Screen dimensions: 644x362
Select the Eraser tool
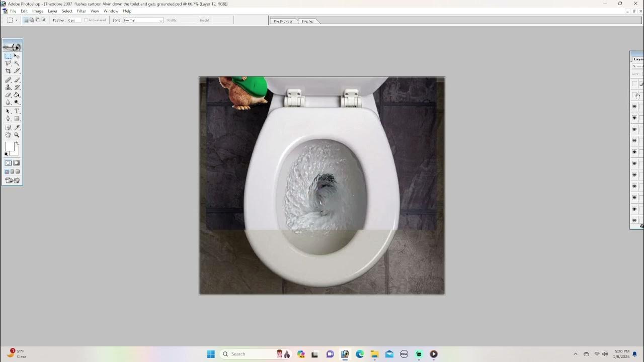[x=8, y=95]
